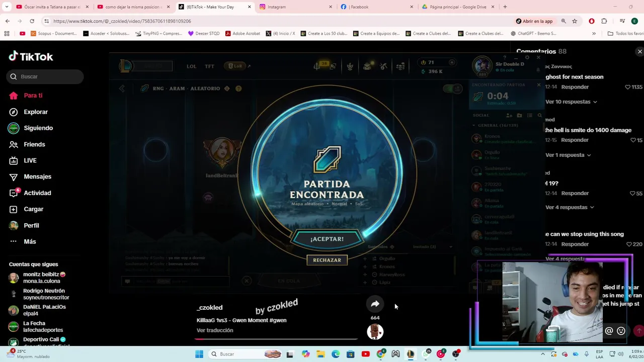Click the Windows taskbar Buscar box

(246, 354)
